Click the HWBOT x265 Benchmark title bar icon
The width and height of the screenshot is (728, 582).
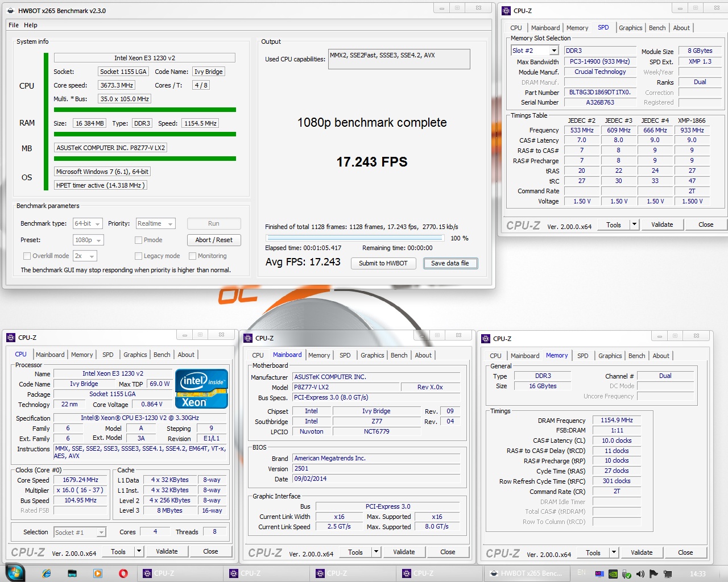[11, 10]
